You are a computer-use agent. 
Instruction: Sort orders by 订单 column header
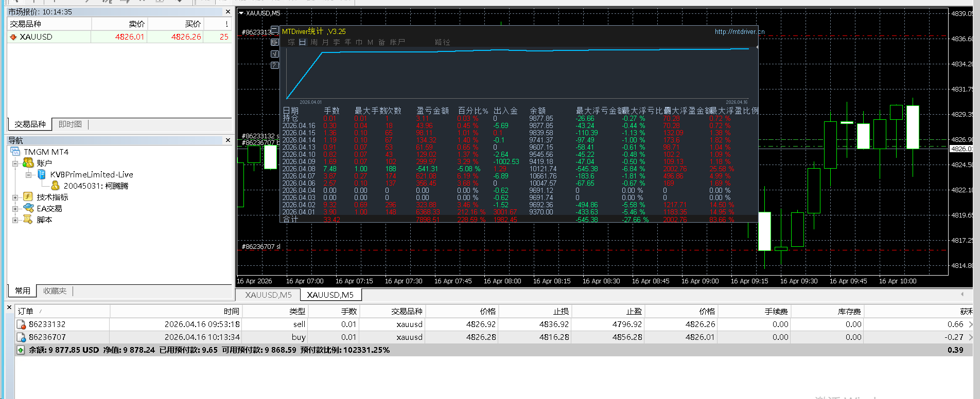pos(26,311)
